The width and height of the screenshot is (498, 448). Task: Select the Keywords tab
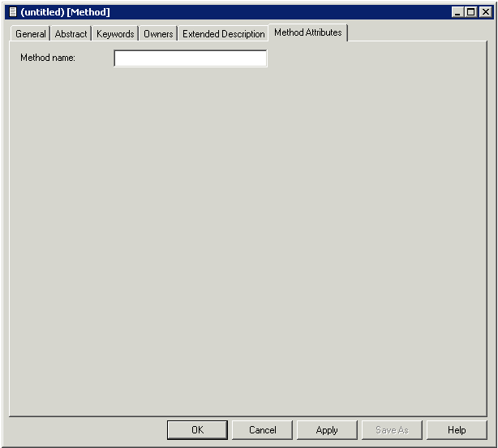(115, 34)
